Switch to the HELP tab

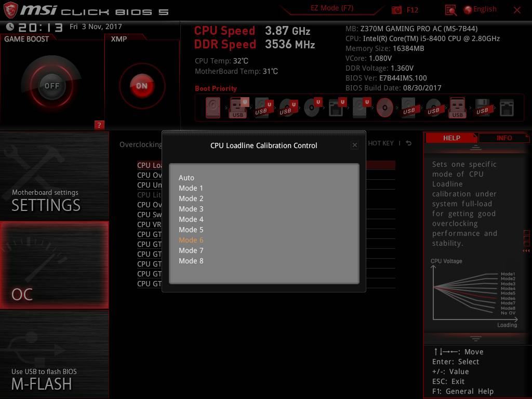tap(451, 138)
